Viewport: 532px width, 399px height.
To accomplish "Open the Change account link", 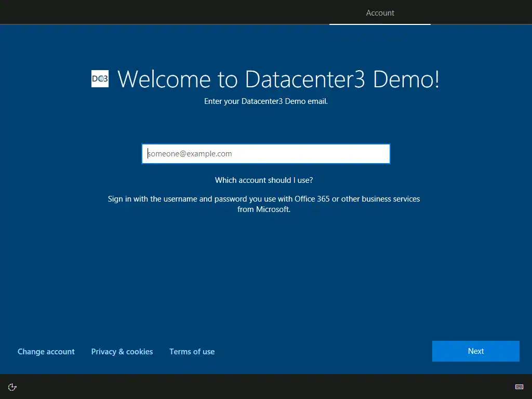I will pyautogui.click(x=46, y=352).
